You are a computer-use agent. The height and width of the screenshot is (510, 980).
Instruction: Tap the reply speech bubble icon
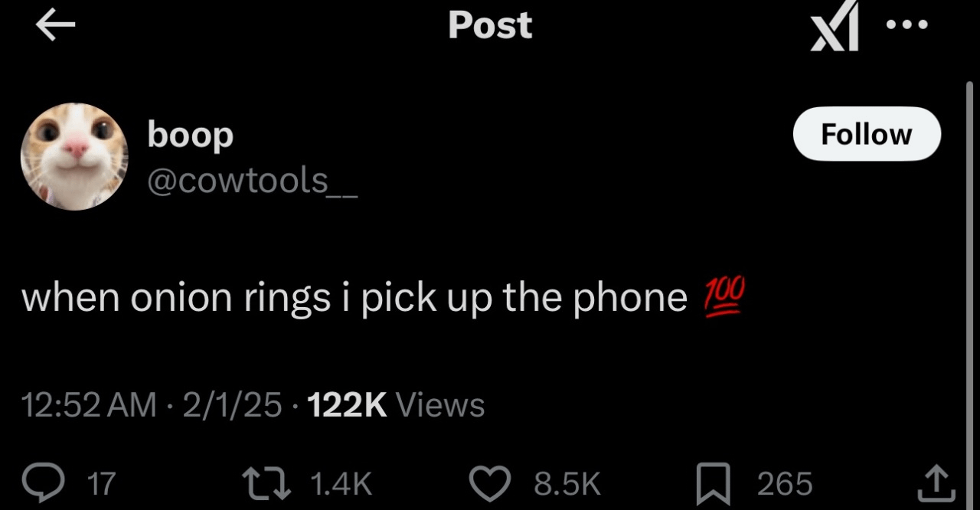[59, 483]
